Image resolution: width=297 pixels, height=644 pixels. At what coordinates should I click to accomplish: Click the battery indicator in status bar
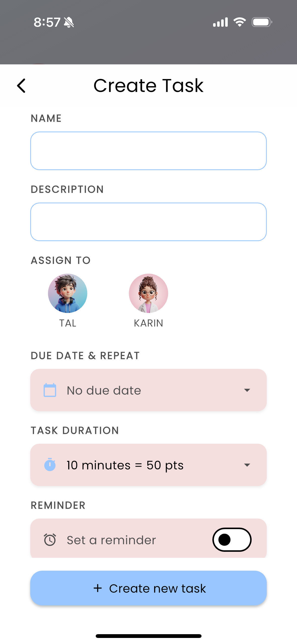click(x=261, y=22)
